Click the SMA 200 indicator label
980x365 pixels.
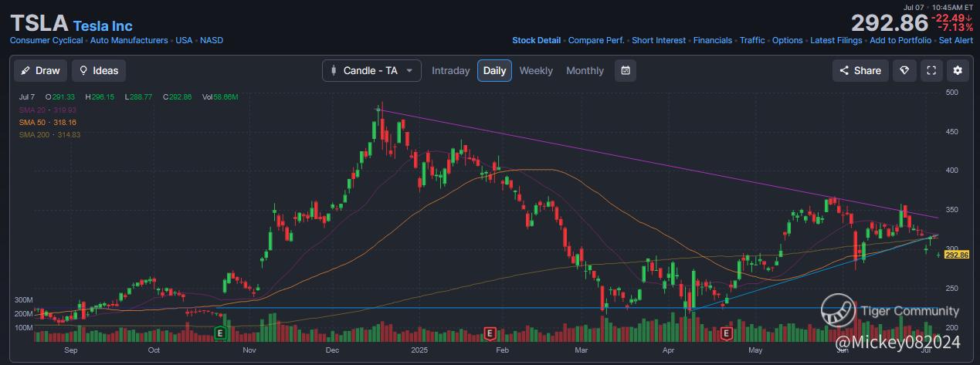pos(50,134)
